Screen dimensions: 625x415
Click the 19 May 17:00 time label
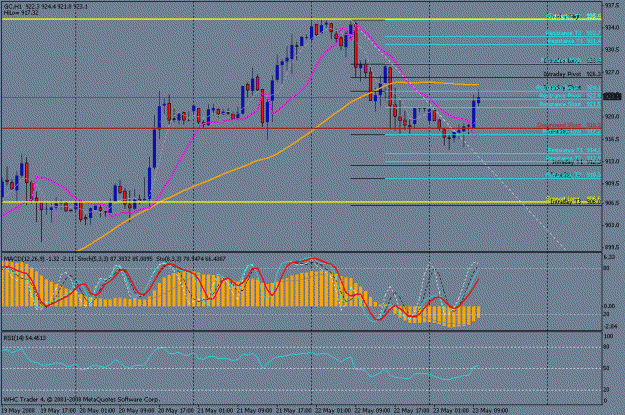58,411
